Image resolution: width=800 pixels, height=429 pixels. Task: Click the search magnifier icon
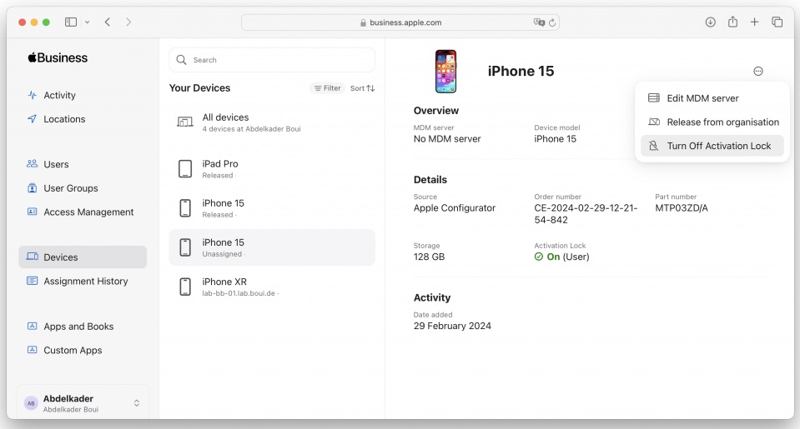[181, 60]
